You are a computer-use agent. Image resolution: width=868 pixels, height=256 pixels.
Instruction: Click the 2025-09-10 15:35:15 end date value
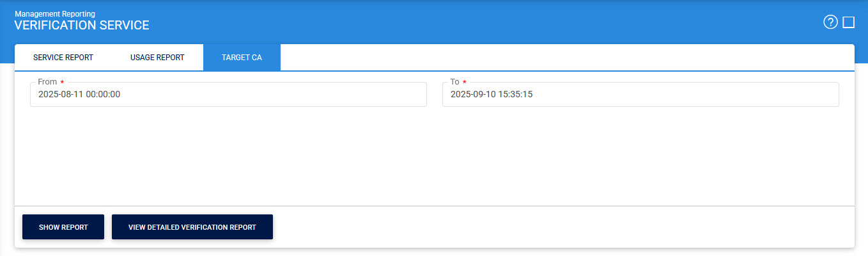click(492, 95)
